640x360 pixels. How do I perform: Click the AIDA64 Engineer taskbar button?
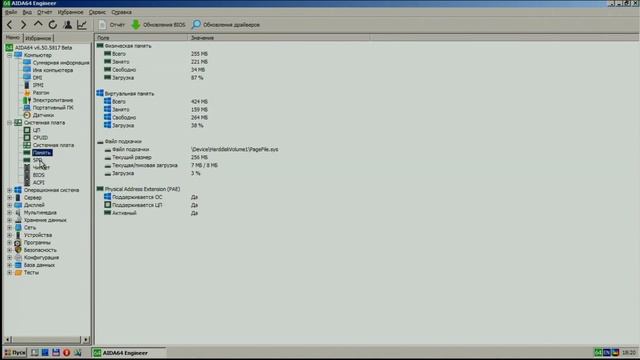(128, 353)
